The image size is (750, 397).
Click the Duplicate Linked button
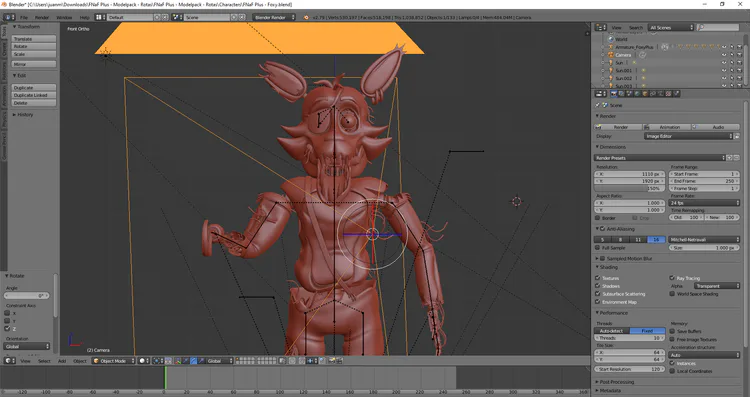pyautogui.click(x=34, y=95)
